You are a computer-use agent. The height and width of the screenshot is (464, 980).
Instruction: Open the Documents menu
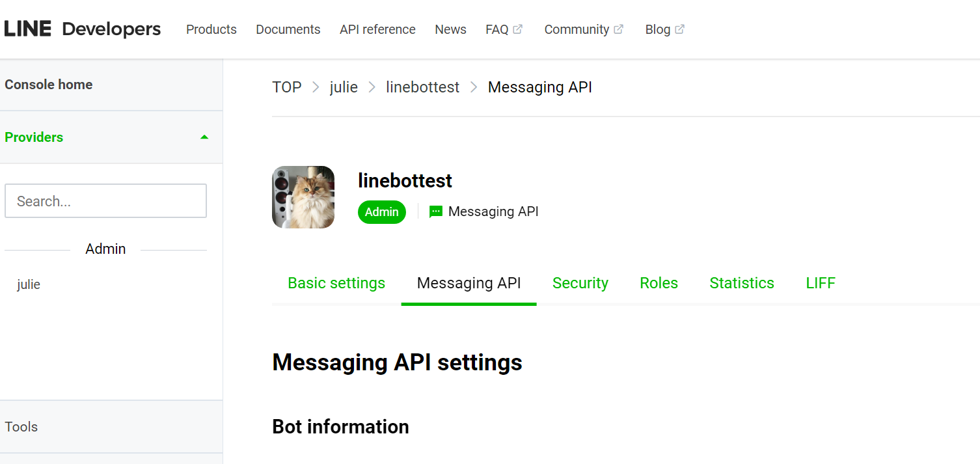coord(288,29)
